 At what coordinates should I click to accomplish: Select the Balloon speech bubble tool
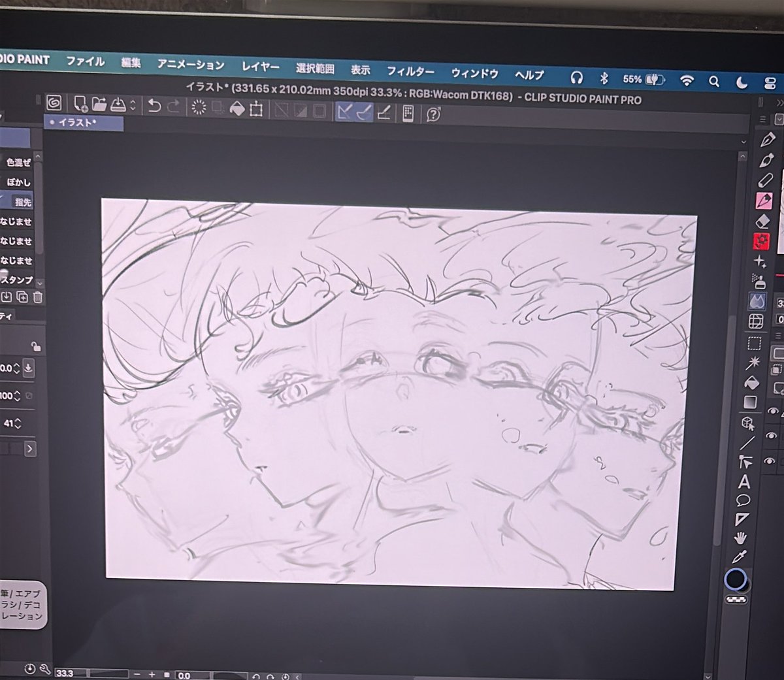tap(743, 501)
